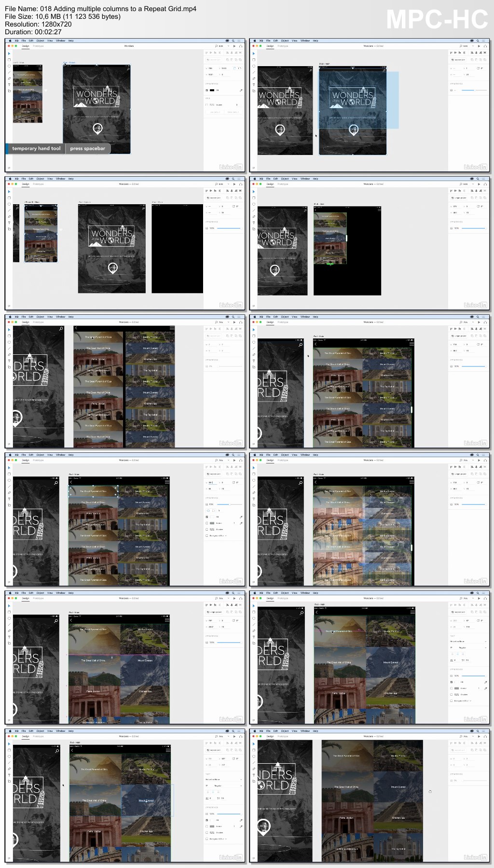Open frame captioned temporary hand tool
The height and width of the screenshot is (868, 494).
tap(125, 104)
